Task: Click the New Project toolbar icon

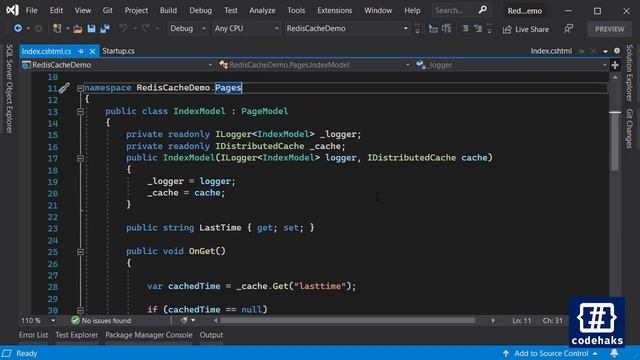Action: pyautogui.click(x=57, y=28)
